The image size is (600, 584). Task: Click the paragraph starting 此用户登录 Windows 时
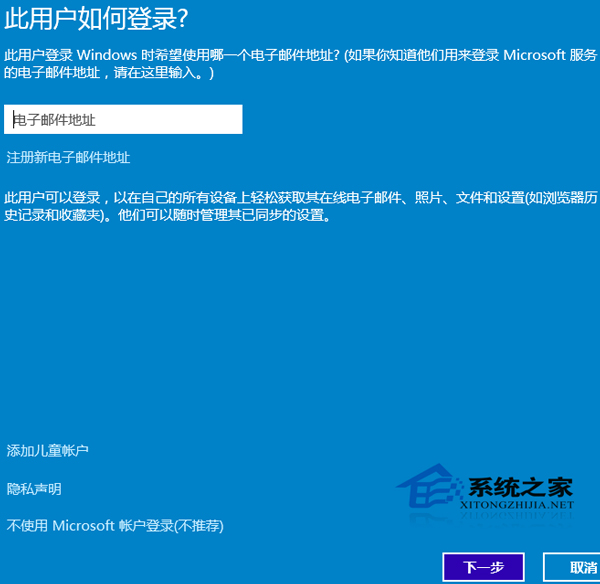[300, 64]
